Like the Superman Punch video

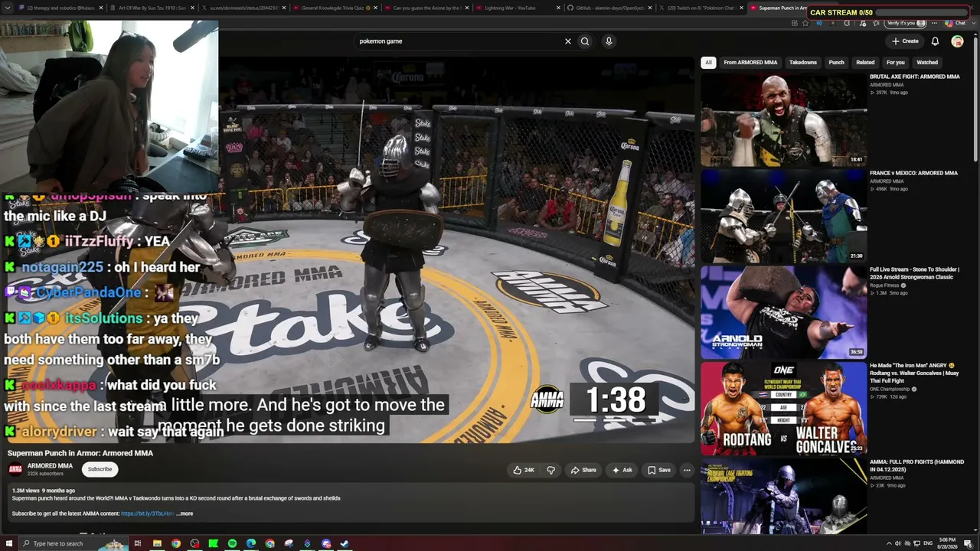[x=524, y=470]
